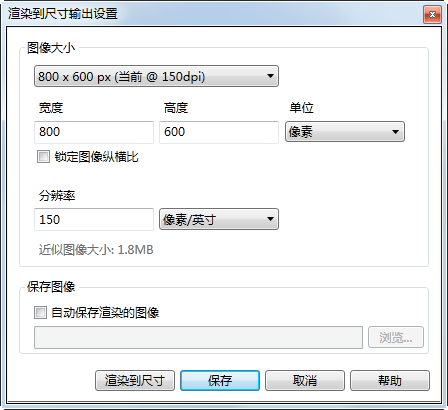Click the 锁定图像纵横比 label text
This screenshot has width=448, height=410.
pyautogui.click(x=96, y=157)
